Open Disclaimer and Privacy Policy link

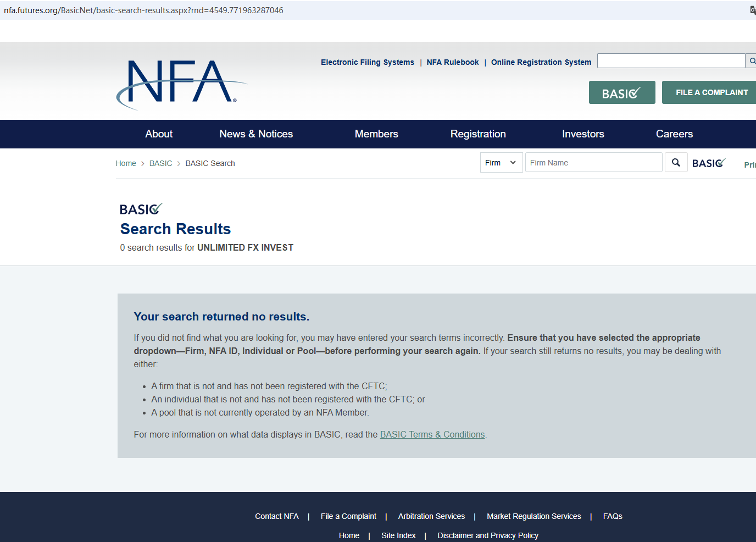488,535
